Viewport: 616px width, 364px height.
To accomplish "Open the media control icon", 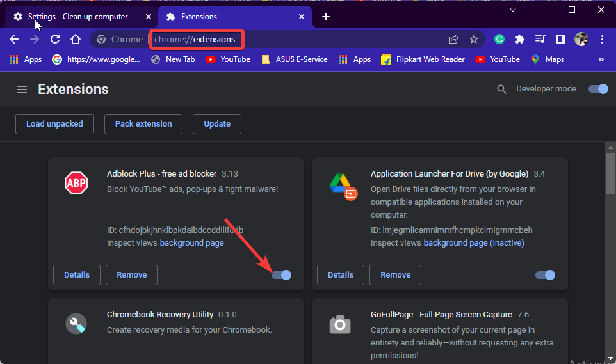I will pos(540,39).
